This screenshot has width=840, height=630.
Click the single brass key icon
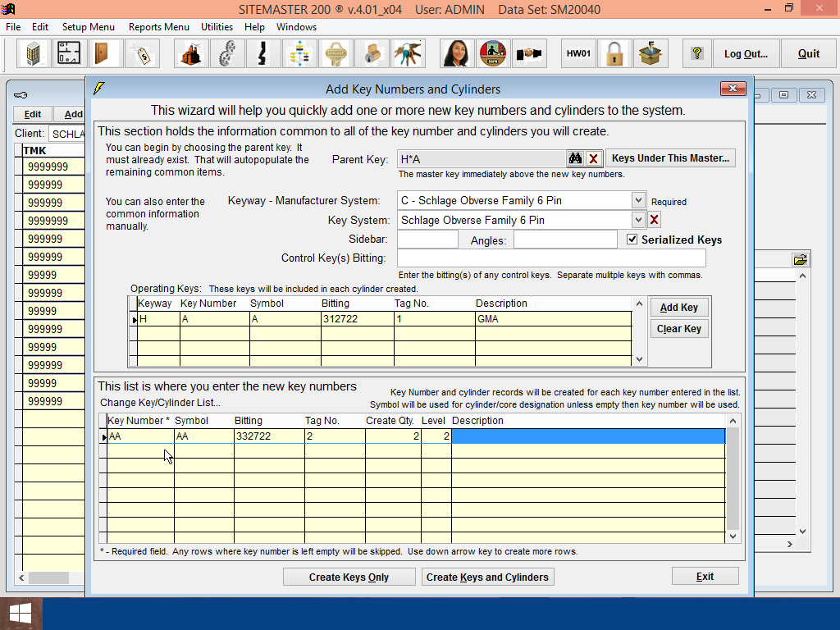click(x=336, y=53)
